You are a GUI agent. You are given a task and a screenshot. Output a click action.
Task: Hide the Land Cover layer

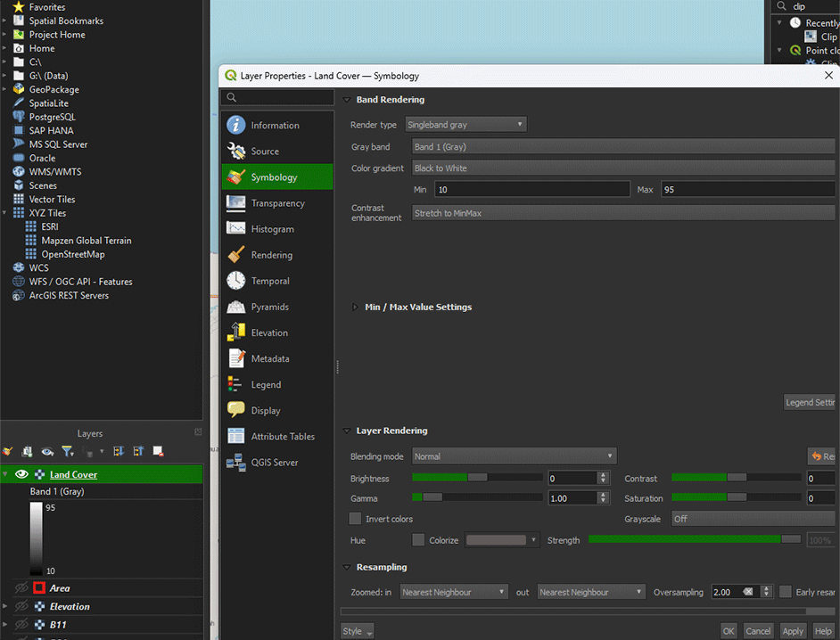coord(22,474)
